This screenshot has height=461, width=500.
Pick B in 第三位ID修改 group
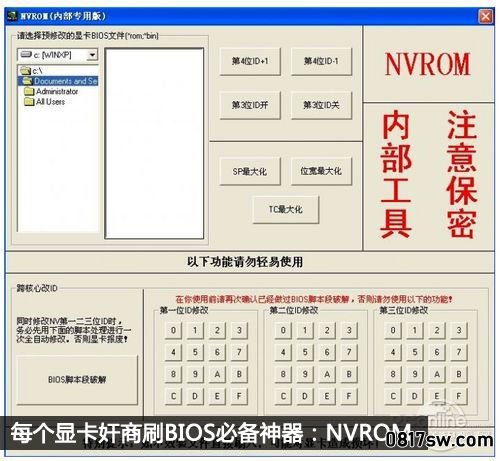click(x=459, y=374)
